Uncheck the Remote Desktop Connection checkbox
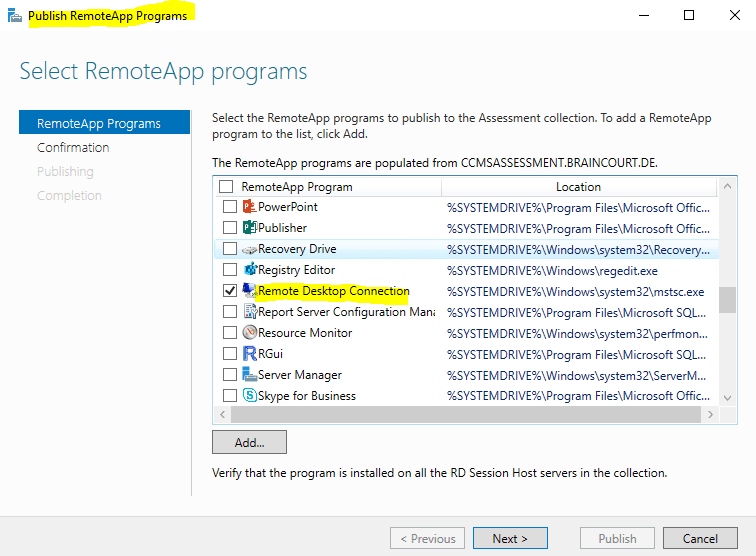 coord(230,291)
